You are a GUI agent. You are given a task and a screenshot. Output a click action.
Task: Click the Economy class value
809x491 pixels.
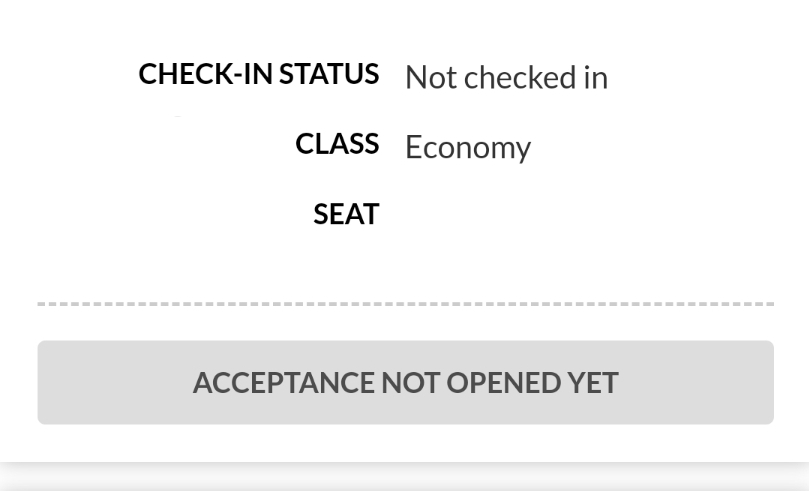point(468,148)
